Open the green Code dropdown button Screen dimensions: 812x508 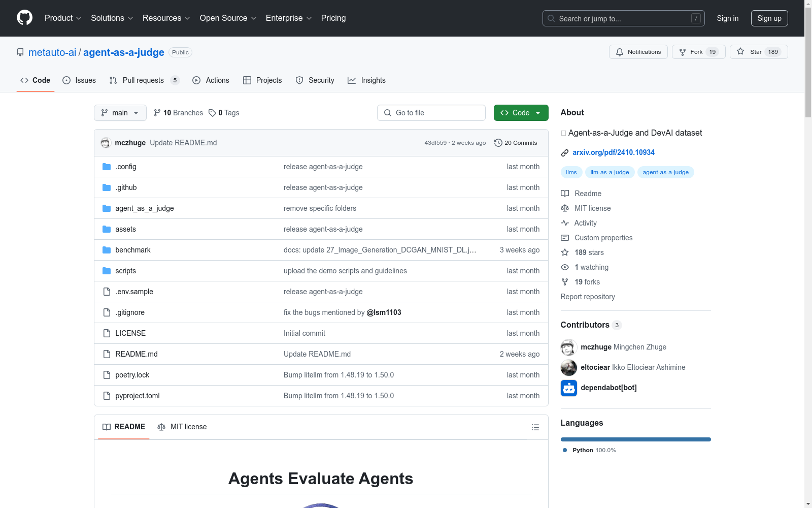521,113
